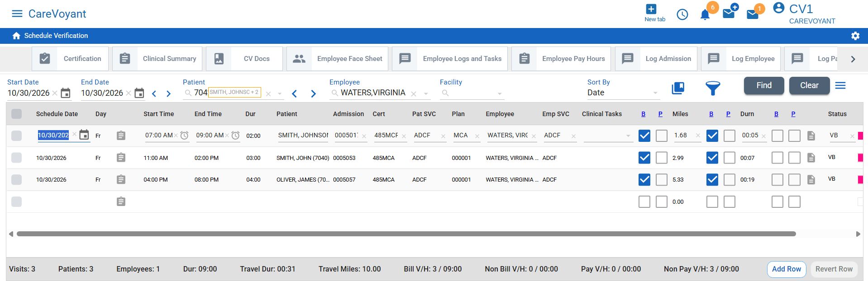This screenshot has height=281, width=868.
Task: Show more toolbar tabs with right chevron
Action: coord(853,59)
